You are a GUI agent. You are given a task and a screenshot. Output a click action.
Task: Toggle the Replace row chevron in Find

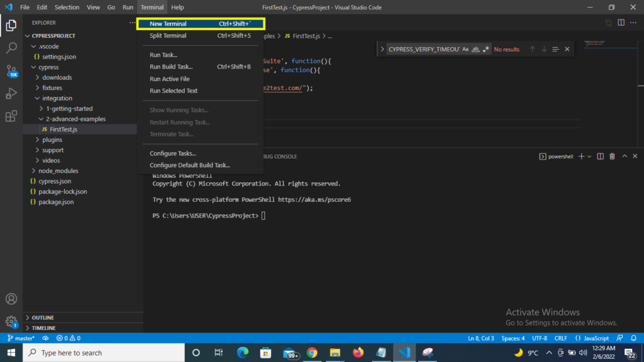pyautogui.click(x=382, y=49)
